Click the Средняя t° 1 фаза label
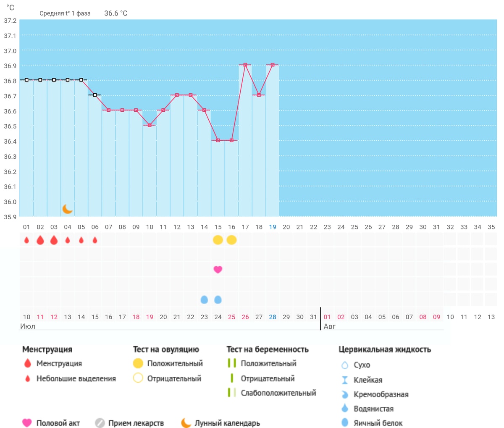 (65, 13)
